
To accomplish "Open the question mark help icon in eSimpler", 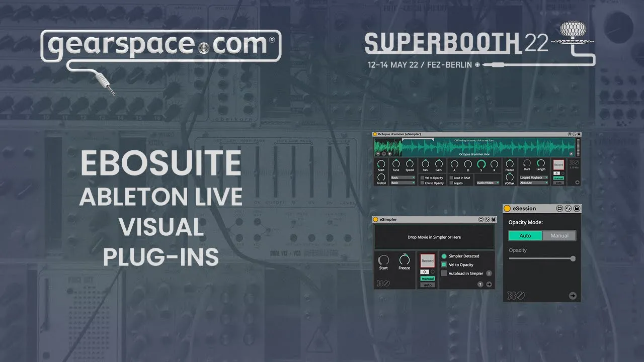I will [480, 285].
